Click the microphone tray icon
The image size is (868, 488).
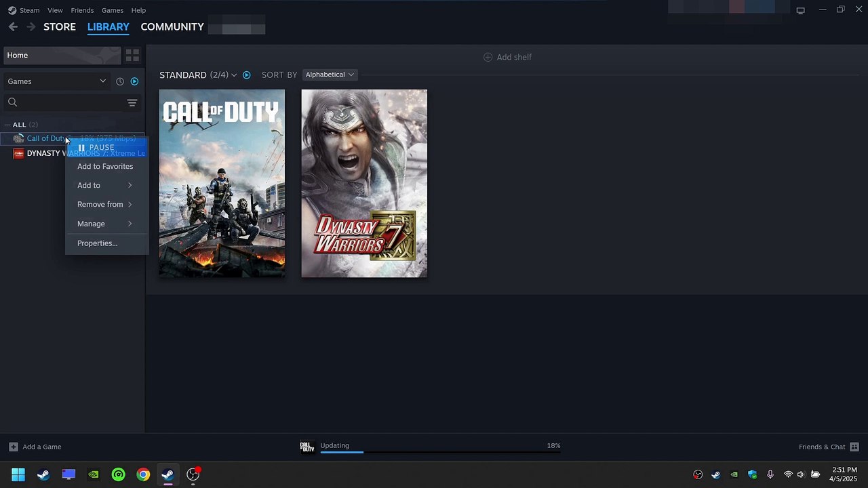coord(770,474)
